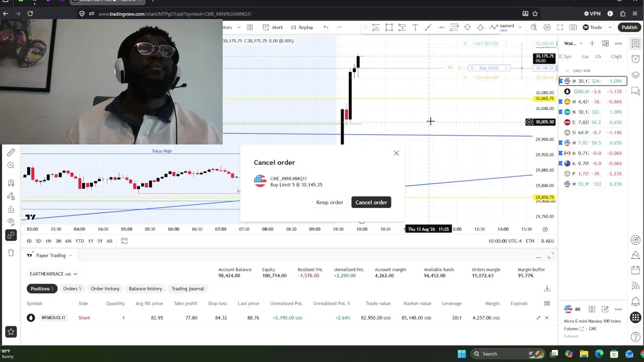Screen dimensions: 644x362
Task: Open the object tree layers panel
Action: pos(635,75)
